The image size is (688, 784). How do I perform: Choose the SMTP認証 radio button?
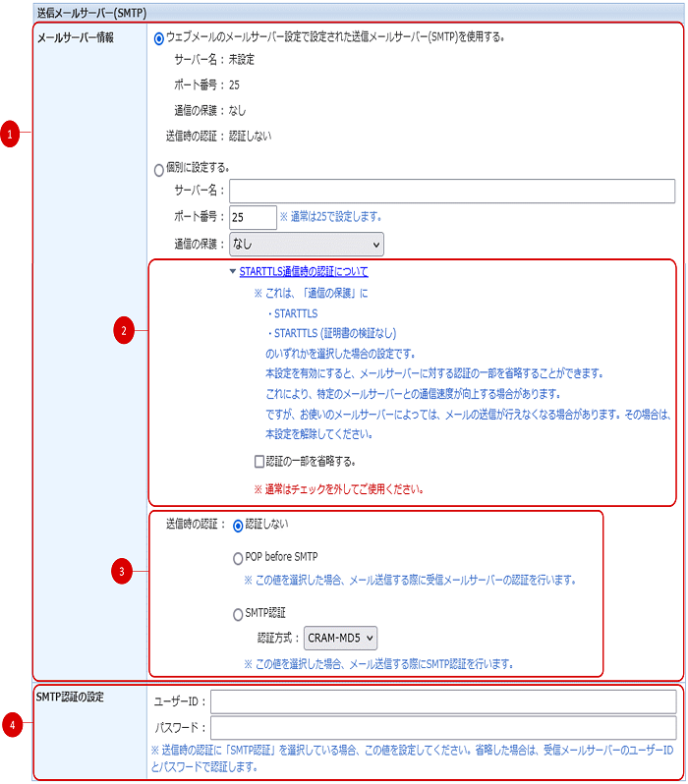tap(238, 614)
